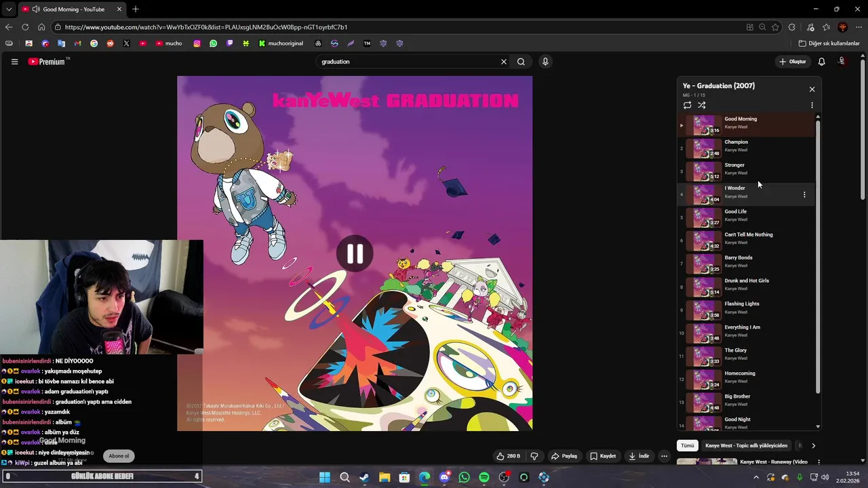Open the muchooriginal Kick bookmark
Viewport: 868px width, 488px height.
[x=281, y=43]
